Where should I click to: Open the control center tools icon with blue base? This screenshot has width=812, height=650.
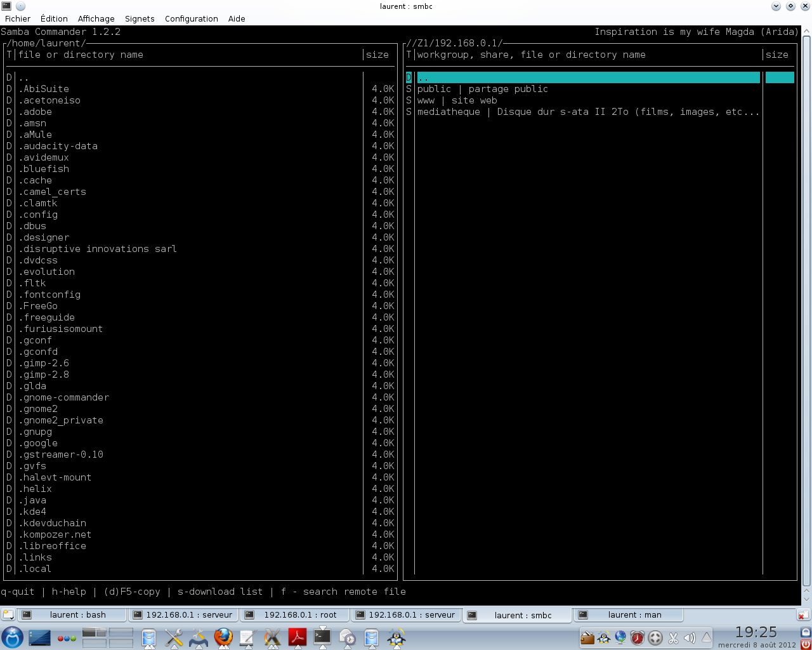[199, 638]
